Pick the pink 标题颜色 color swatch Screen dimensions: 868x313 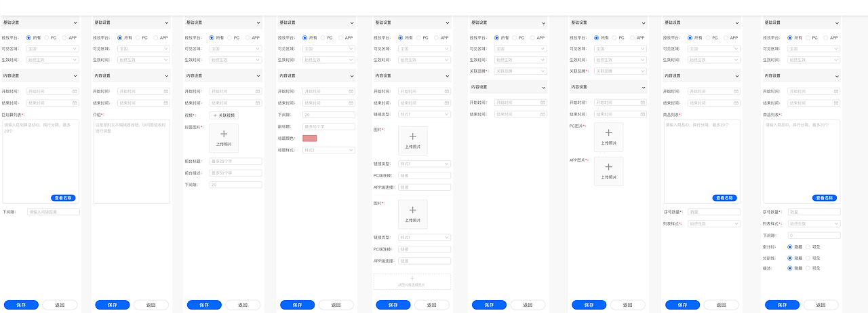(x=310, y=139)
